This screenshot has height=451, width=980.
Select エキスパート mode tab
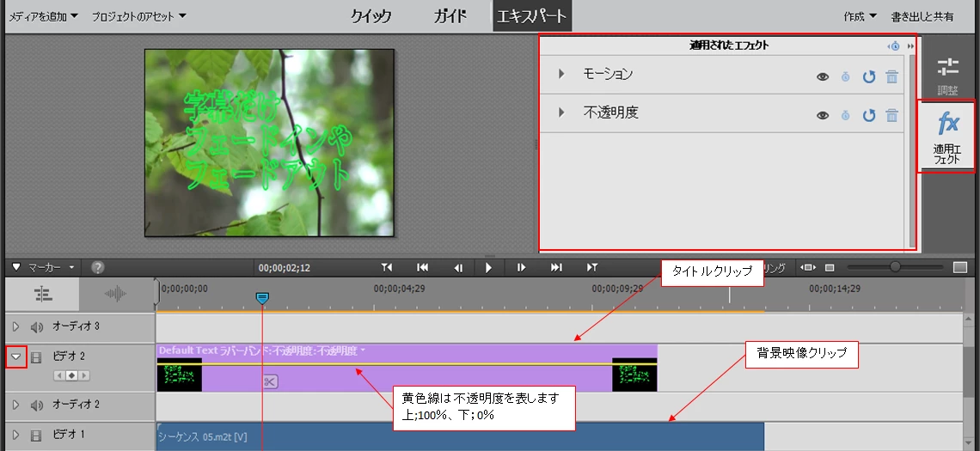(532, 16)
